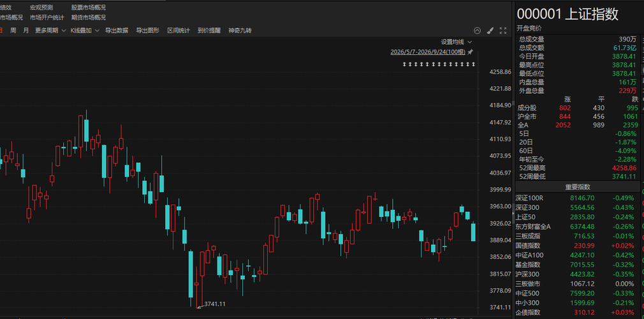Open 期货市场概况 link
The image size is (644, 319).
pyautogui.click(x=88, y=18)
